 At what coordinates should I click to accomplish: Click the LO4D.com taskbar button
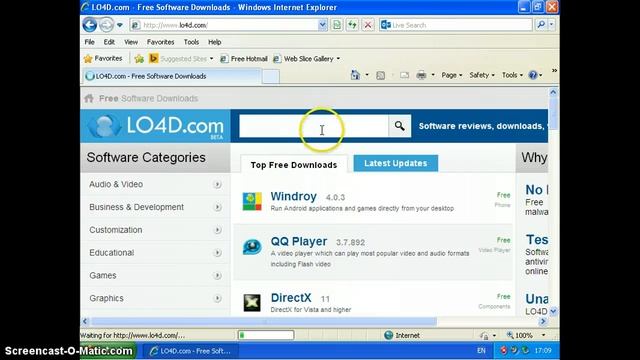(190, 351)
